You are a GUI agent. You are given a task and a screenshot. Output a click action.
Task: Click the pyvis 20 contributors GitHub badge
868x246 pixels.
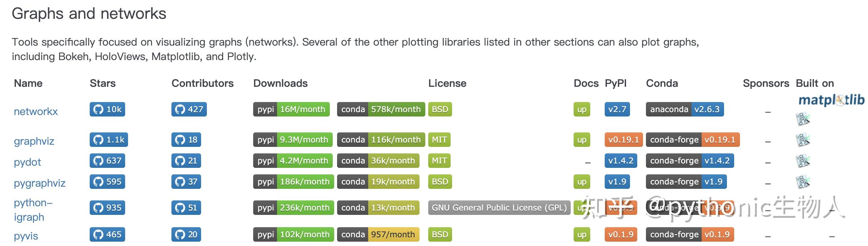(186, 234)
